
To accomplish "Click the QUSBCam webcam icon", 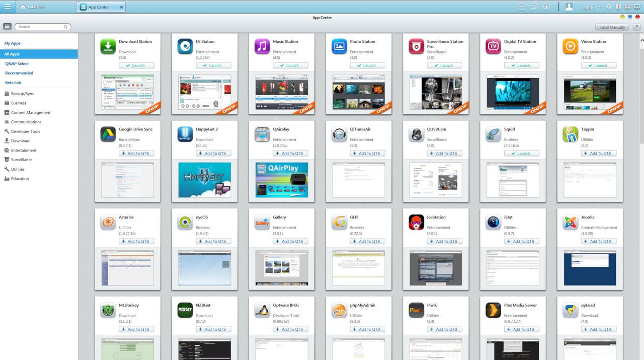I will click(x=416, y=134).
